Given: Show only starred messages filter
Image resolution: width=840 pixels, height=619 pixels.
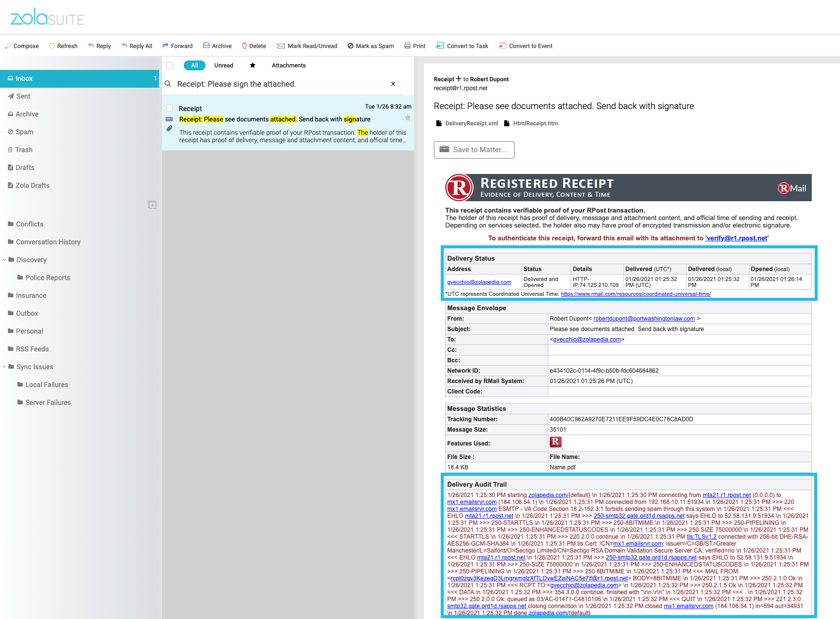Looking at the screenshot, I should pyautogui.click(x=253, y=65).
